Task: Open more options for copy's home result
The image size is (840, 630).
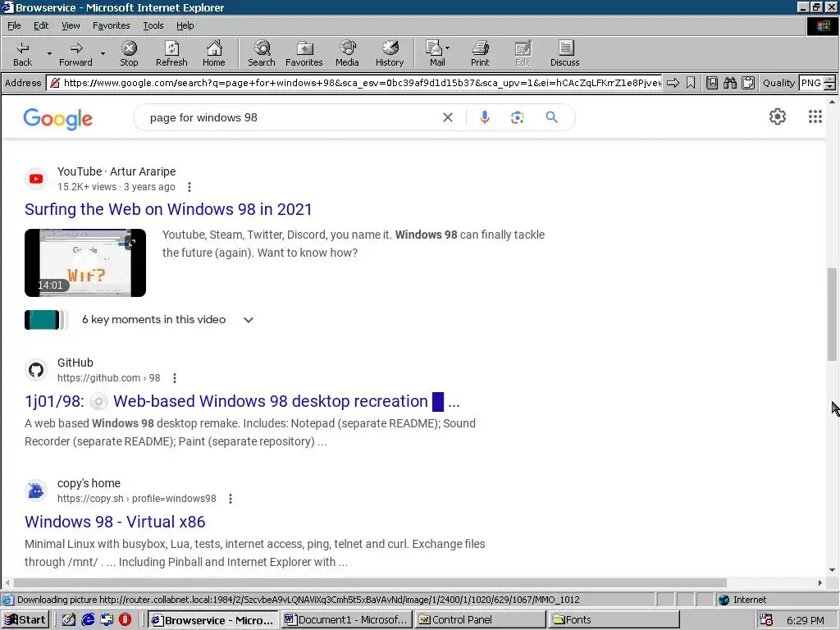Action: pos(231,499)
